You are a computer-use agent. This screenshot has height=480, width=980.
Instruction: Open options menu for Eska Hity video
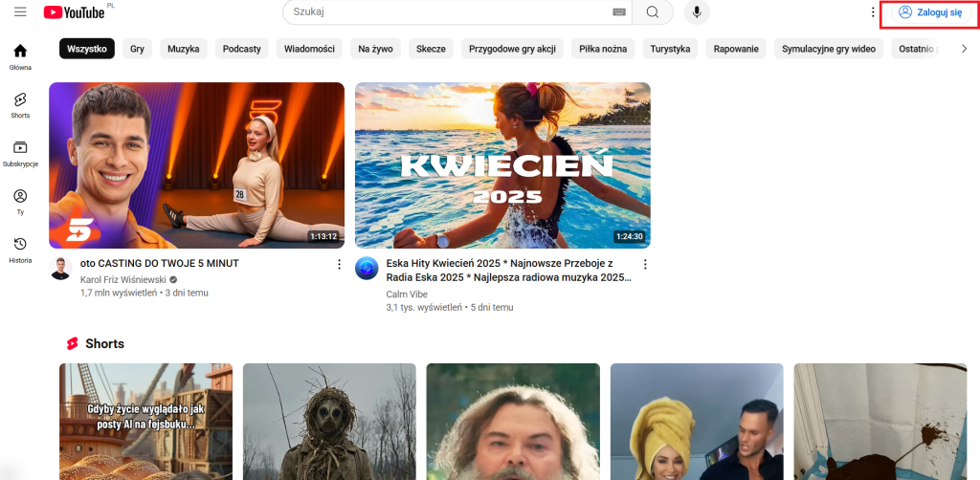646,264
